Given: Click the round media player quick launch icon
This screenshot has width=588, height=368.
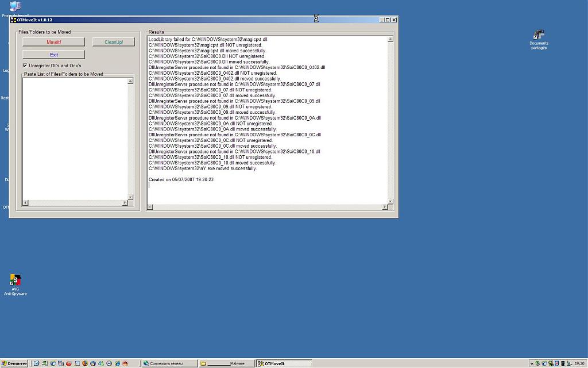Looking at the screenshot, I should point(109,363).
